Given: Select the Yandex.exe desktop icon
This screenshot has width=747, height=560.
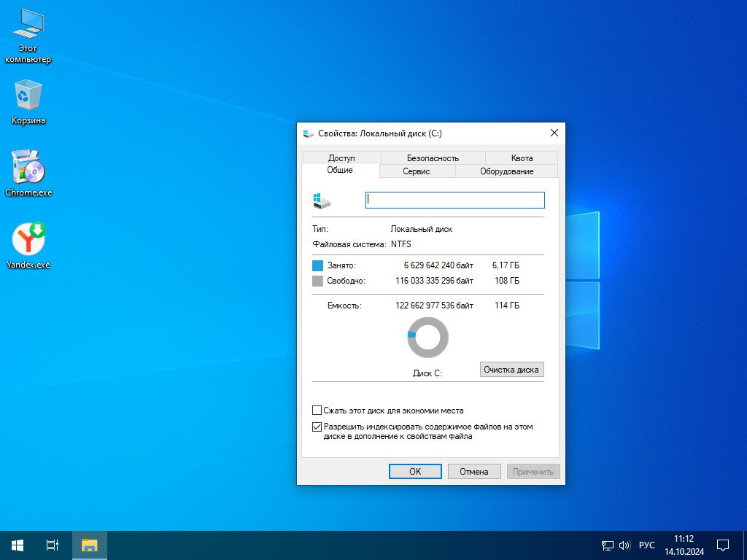Looking at the screenshot, I should pyautogui.click(x=28, y=240).
